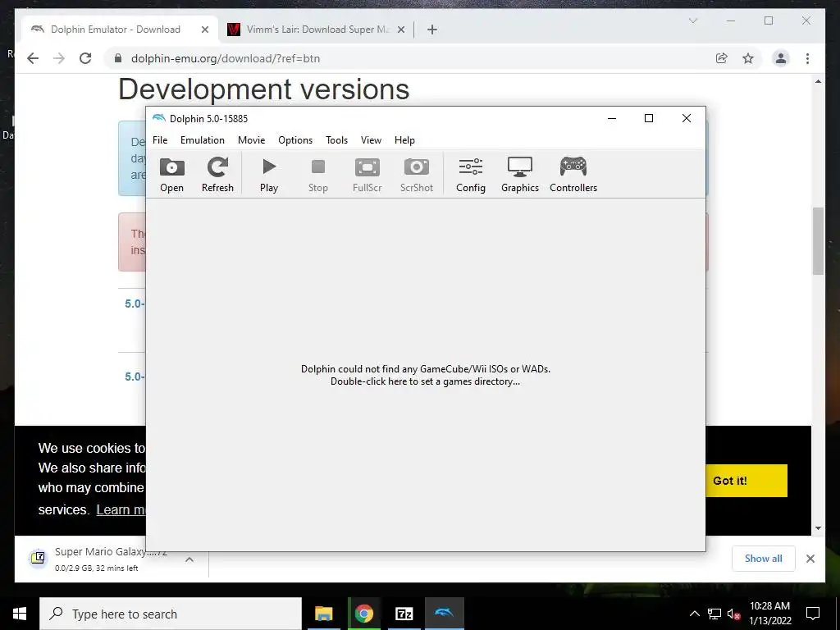The image size is (840, 630).
Task: Open a new Chrome tab
Action: (x=432, y=30)
